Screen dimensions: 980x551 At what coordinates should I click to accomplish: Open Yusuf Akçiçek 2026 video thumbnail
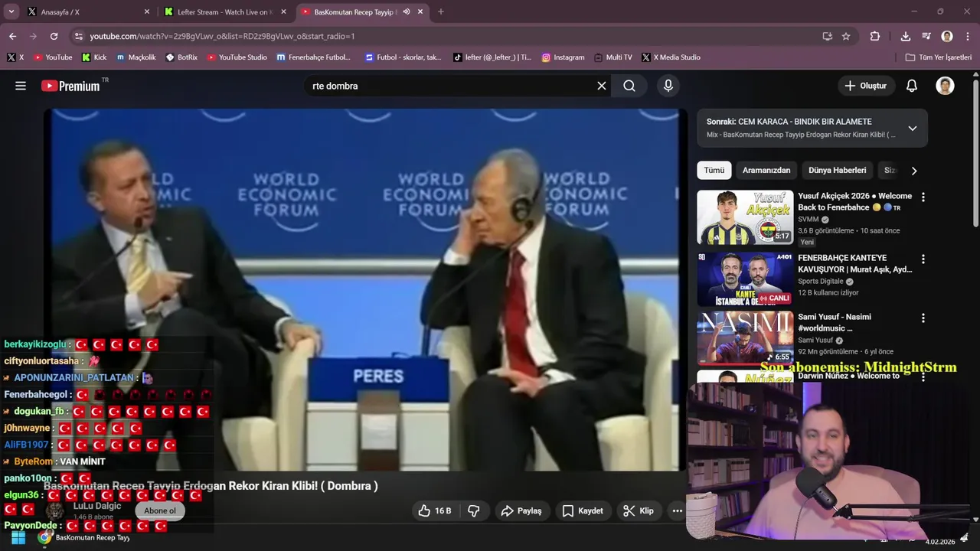(745, 217)
